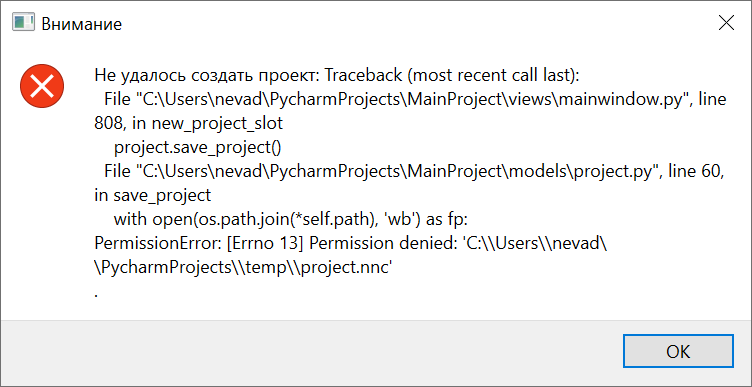The width and height of the screenshot is (752, 387).
Task: Click the 'Не удалось создать проект' text
Action: click(x=208, y=76)
